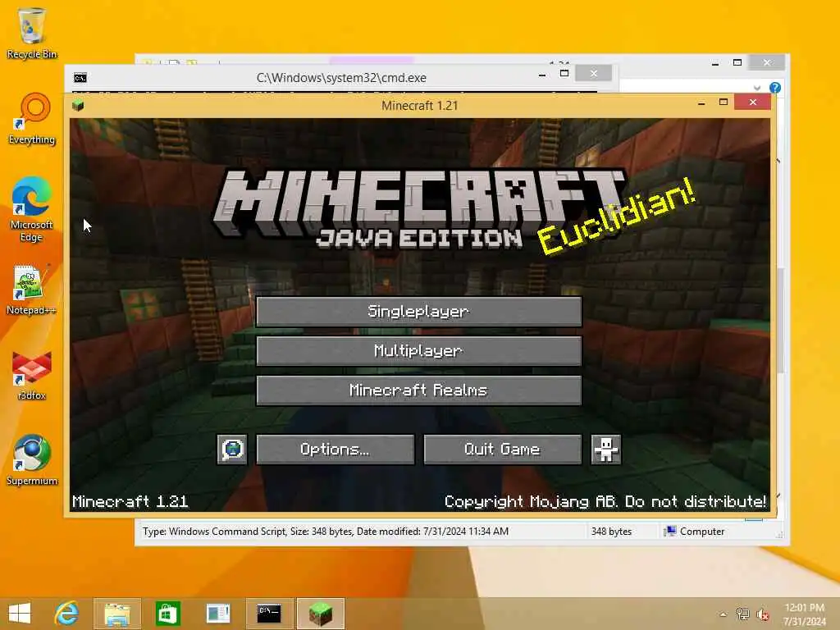Image resolution: width=840 pixels, height=630 pixels.
Task: Open the document viewer taskbar icon
Action: (218, 614)
